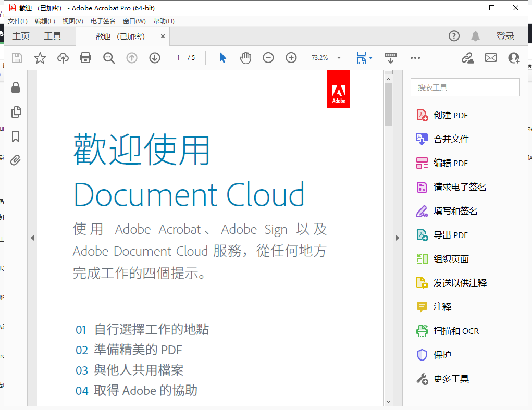Select the 注释 comment tool

coord(434,307)
